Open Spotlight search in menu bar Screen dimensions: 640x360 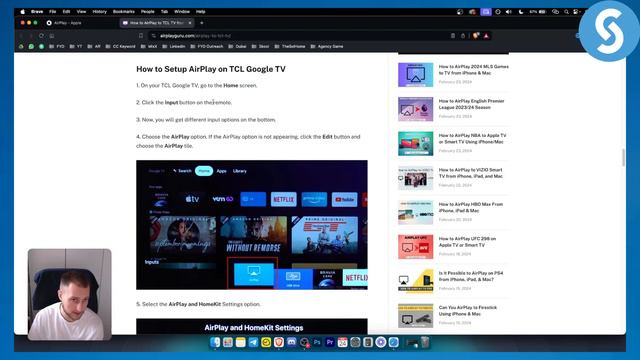coord(567,12)
